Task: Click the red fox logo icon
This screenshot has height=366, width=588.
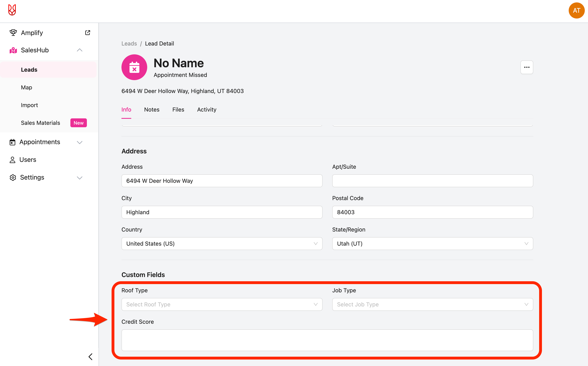Action: pos(12,10)
